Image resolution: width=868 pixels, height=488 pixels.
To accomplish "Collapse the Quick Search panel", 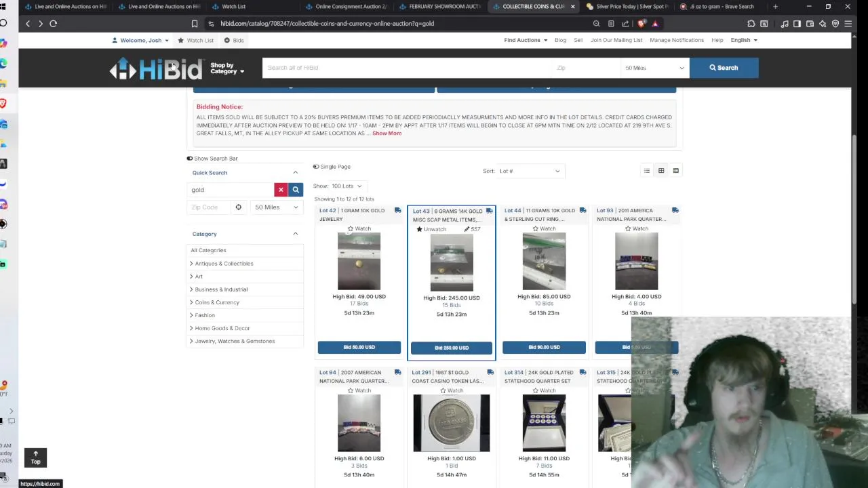I will (295, 173).
